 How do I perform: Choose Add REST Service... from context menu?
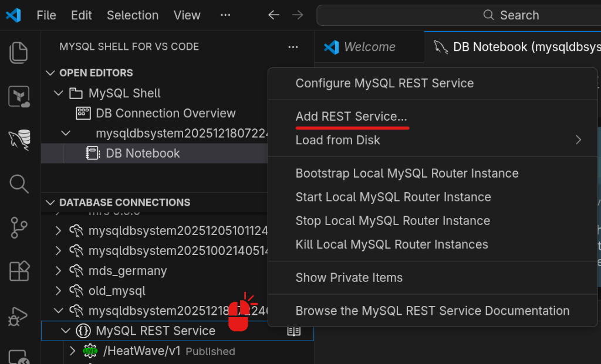pos(351,117)
